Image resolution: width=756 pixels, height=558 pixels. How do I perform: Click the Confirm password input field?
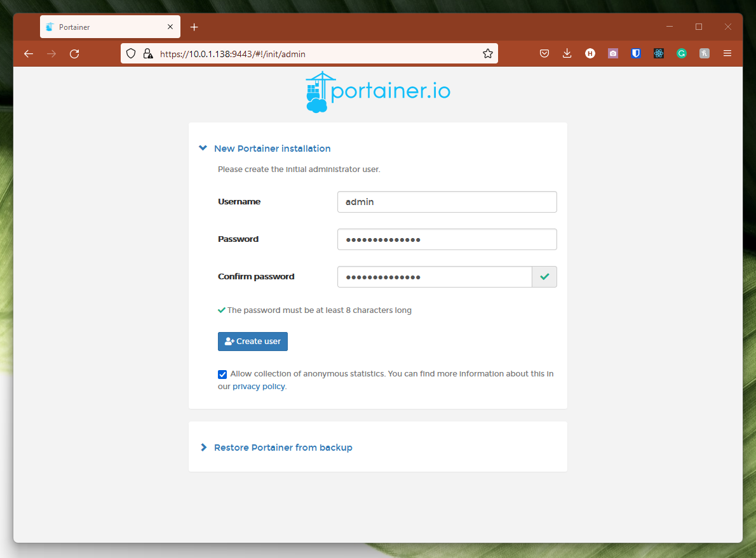coord(435,277)
